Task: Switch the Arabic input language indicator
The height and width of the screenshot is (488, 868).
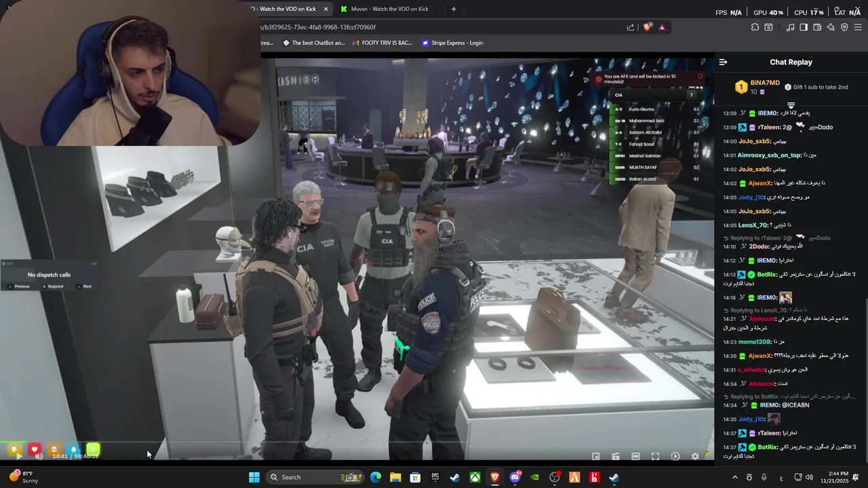Action: pos(781,477)
